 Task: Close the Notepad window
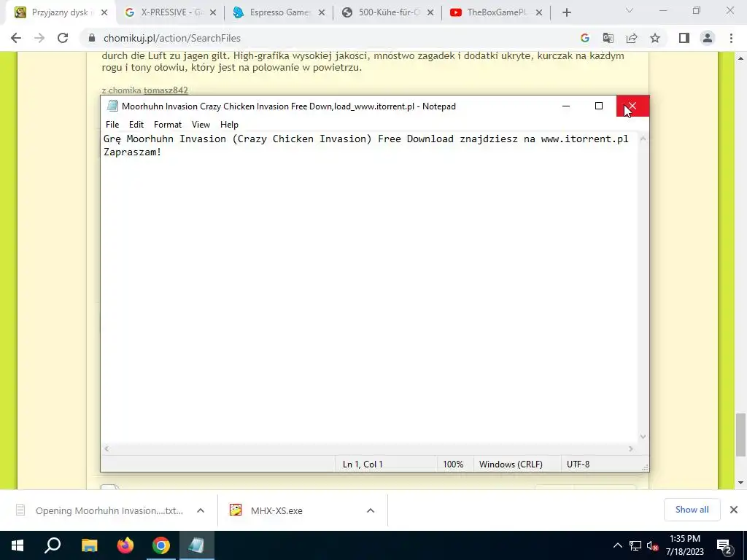[x=632, y=106]
